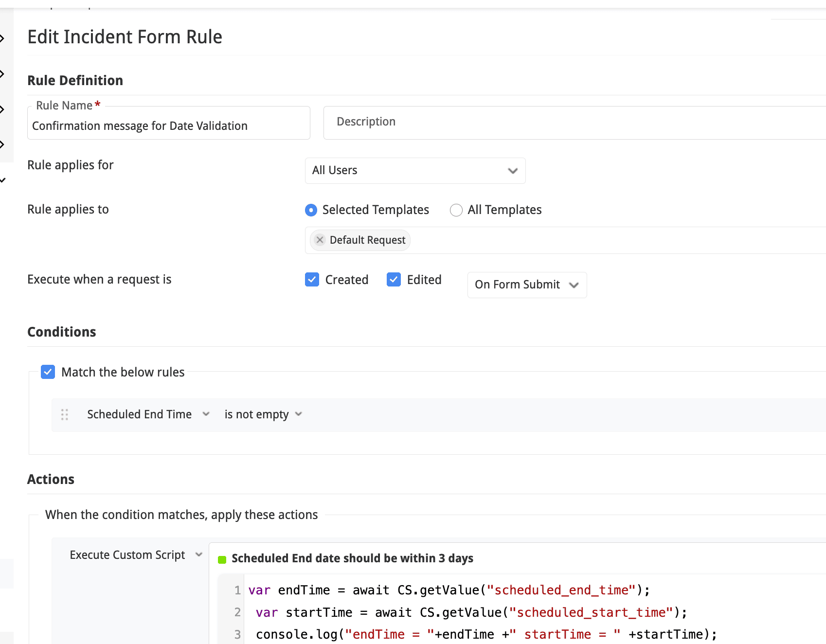This screenshot has height=644, width=826.
Task: Click the drag handle beside Scheduled End Time
Action: pyautogui.click(x=65, y=414)
